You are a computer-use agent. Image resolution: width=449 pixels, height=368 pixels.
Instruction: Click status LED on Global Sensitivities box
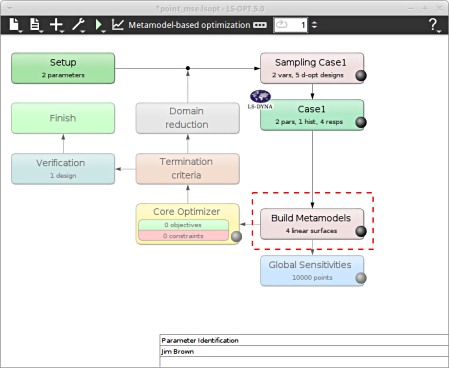coord(361,278)
